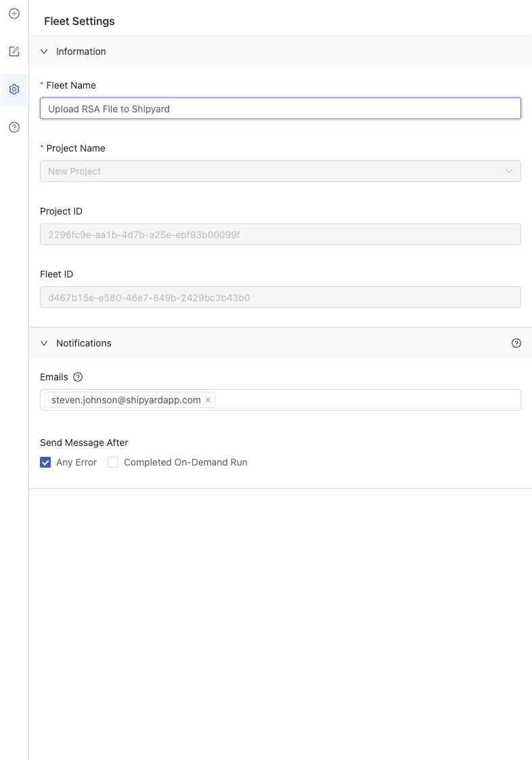Image resolution: width=532 pixels, height=760 pixels.
Task: Click the Notifications section header
Action: (280, 343)
